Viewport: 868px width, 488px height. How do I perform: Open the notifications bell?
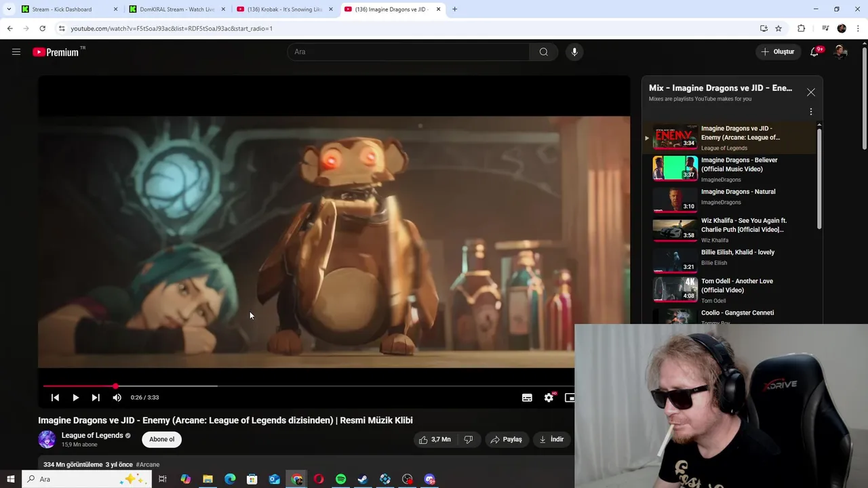pos(814,52)
